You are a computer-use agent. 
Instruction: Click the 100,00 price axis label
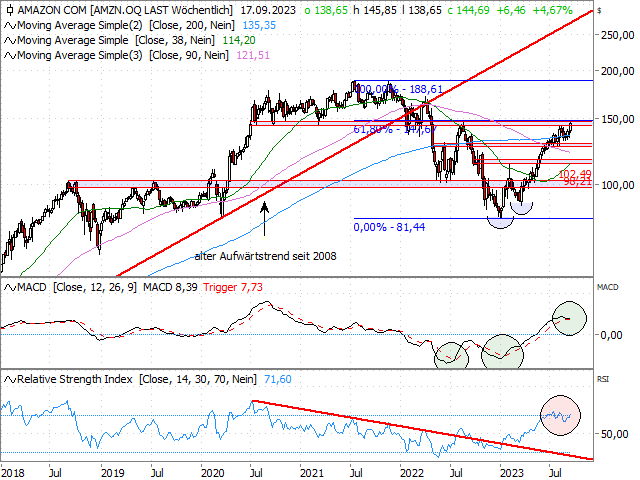618,185
